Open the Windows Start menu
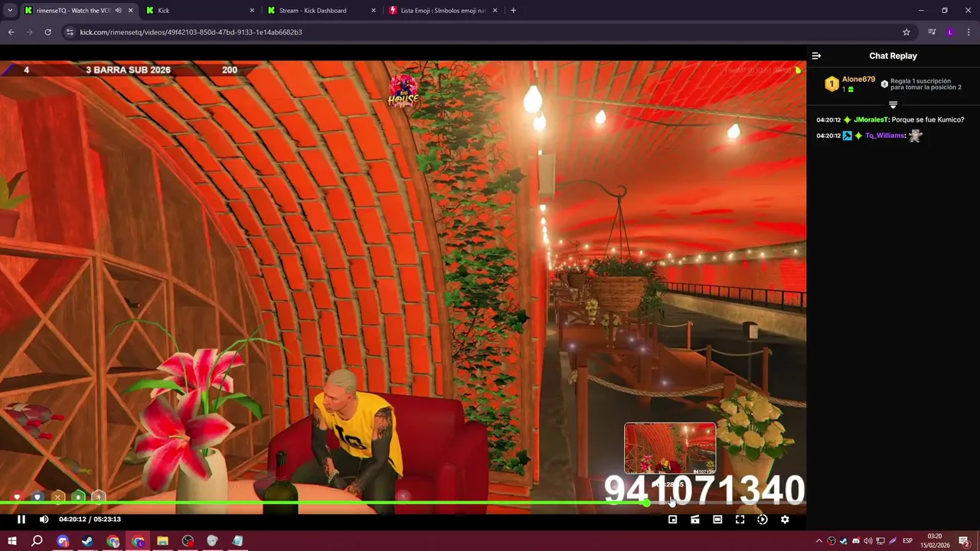This screenshot has width=980, height=551. coord(11,541)
